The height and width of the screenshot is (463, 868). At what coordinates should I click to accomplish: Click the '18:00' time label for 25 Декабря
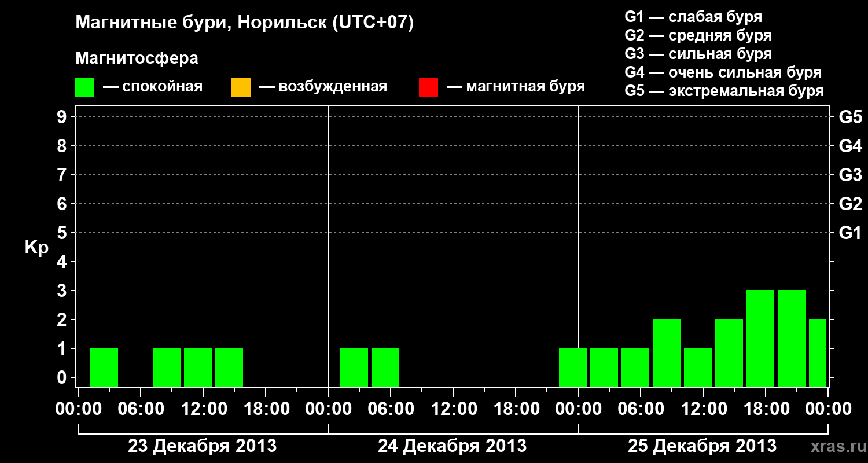(766, 409)
